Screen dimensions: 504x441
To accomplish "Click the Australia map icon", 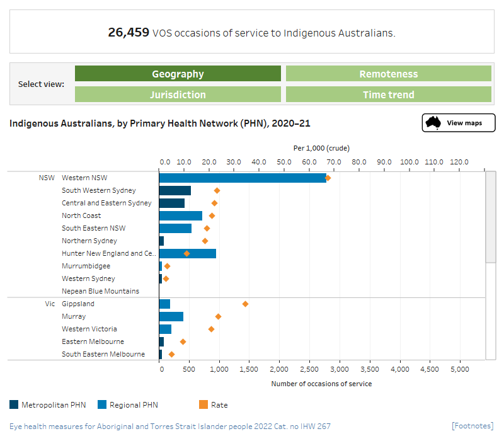I will [x=433, y=123].
